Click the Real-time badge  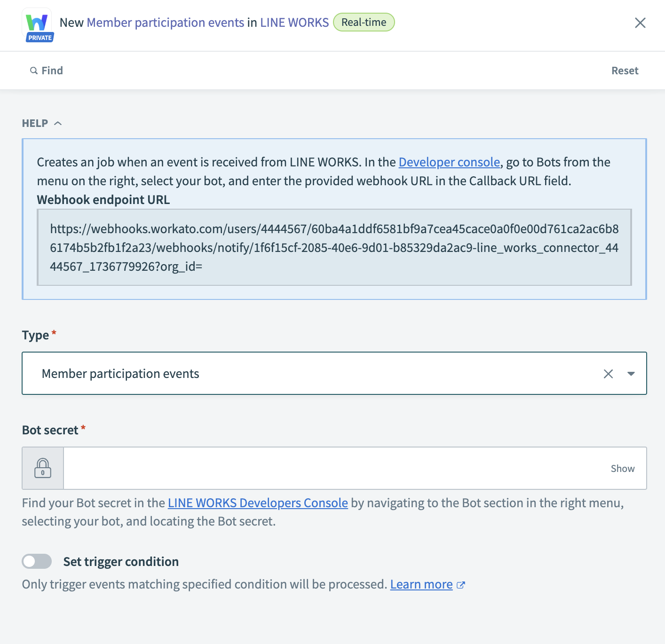(x=364, y=22)
